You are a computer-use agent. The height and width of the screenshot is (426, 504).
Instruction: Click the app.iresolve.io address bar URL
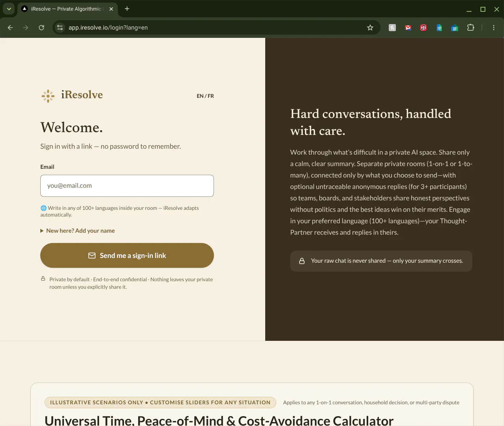coord(108,28)
